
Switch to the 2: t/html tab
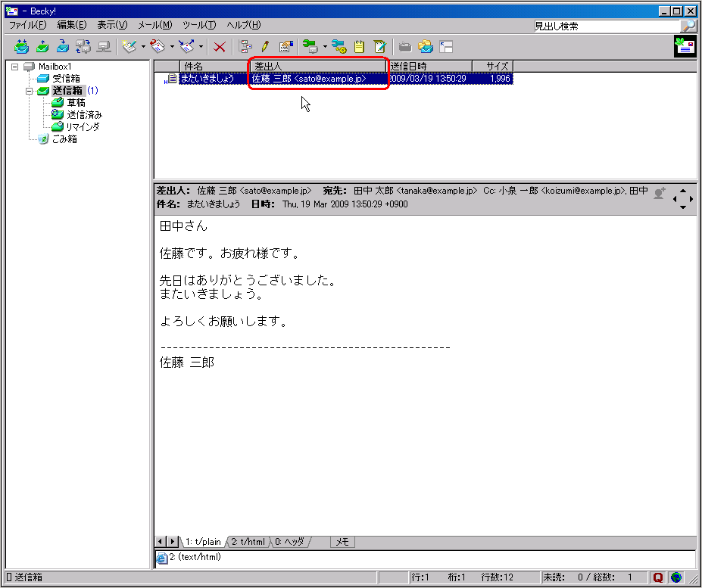coord(249,542)
